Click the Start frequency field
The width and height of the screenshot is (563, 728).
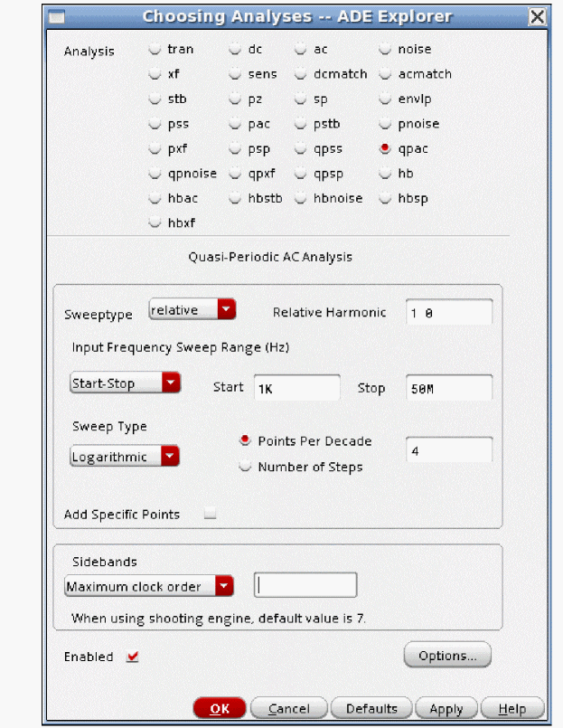tap(297, 388)
